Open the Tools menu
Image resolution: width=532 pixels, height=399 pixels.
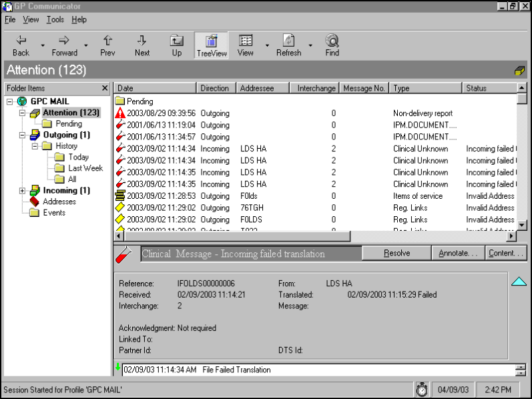pos(55,20)
